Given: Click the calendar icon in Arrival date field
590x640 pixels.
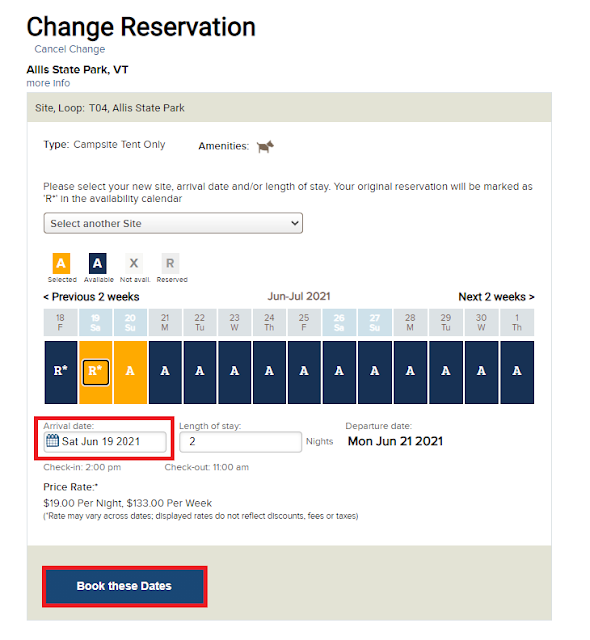Looking at the screenshot, I should tap(52, 441).
